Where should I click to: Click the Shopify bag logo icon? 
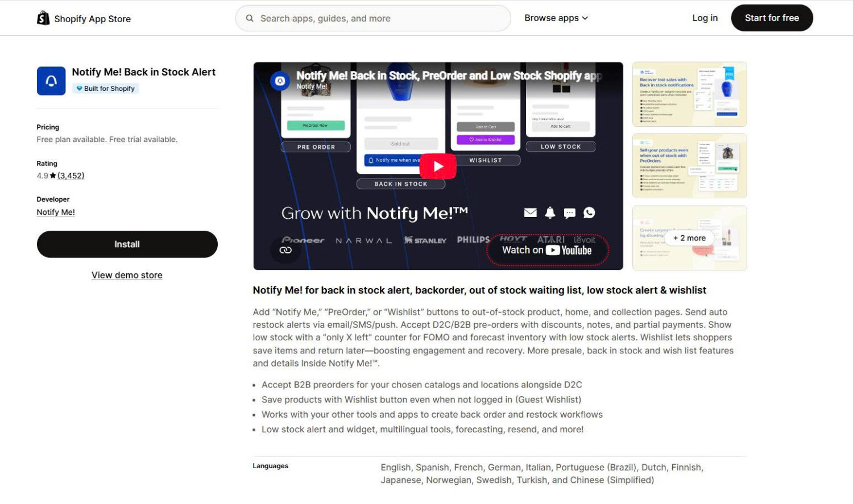(x=43, y=18)
